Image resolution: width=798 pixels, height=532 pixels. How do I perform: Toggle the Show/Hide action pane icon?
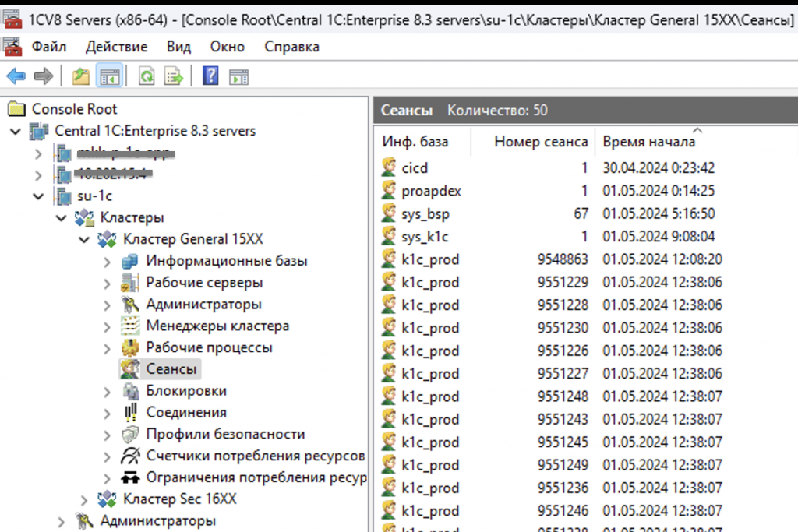click(238, 77)
